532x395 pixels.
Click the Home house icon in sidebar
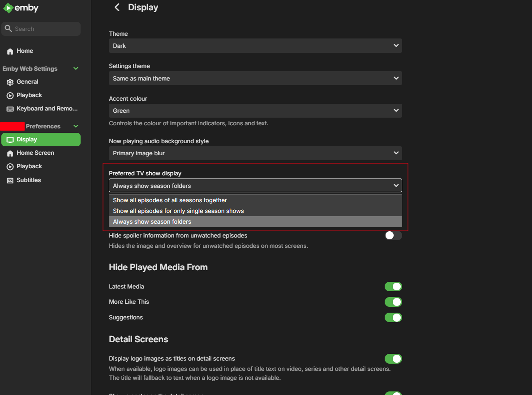[10, 51]
